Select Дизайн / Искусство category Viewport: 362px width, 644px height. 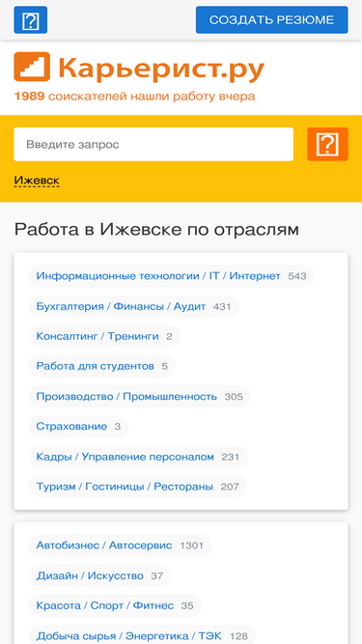tap(99, 575)
